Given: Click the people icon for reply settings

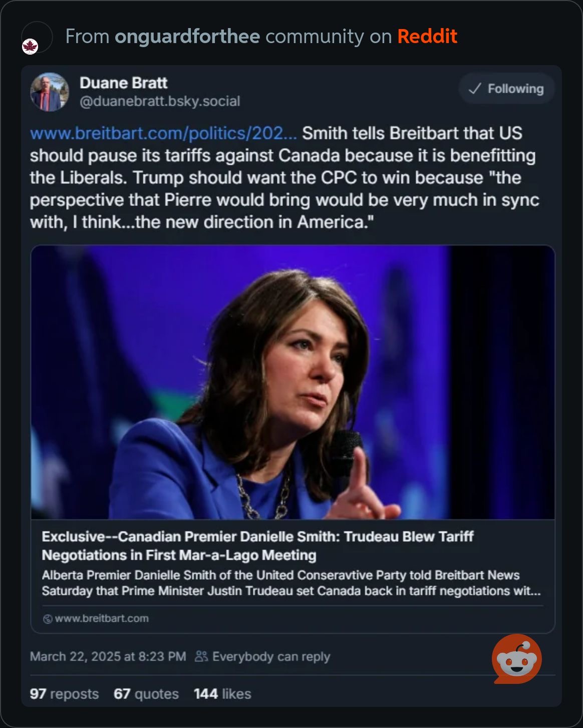Looking at the screenshot, I should tap(201, 656).
